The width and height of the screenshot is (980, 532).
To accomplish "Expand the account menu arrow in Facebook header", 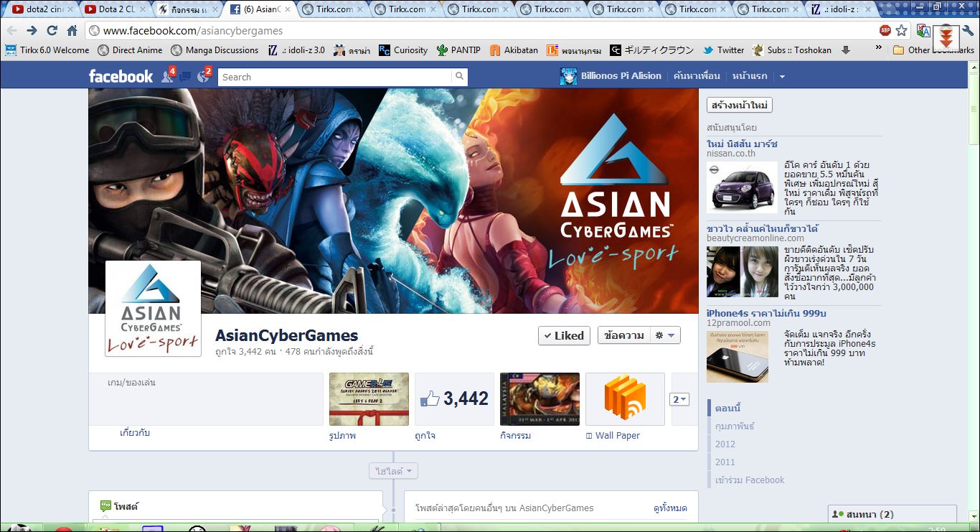I will pos(782,77).
